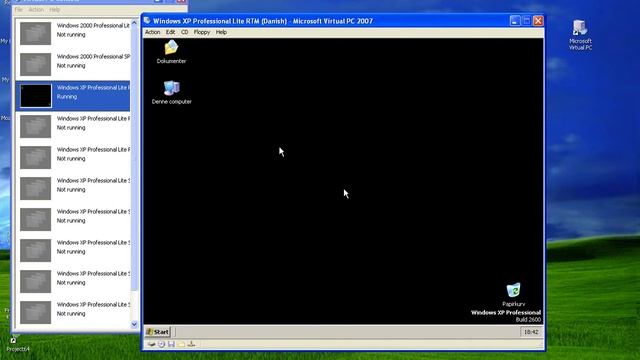Open the Action menu in the Console window
This screenshot has height=360, width=640.
(36, 9)
